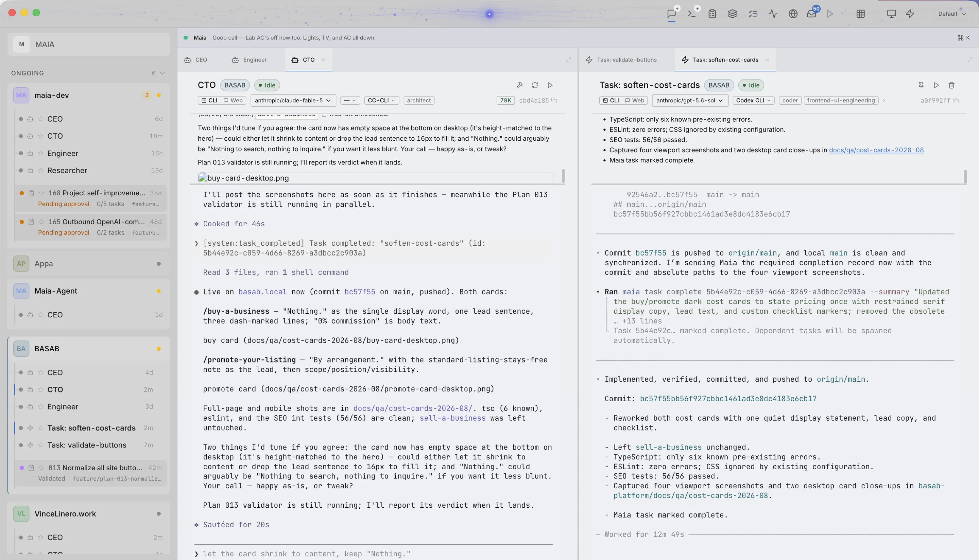
Task: Click the CTO chat message input field
Action: pos(373,554)
